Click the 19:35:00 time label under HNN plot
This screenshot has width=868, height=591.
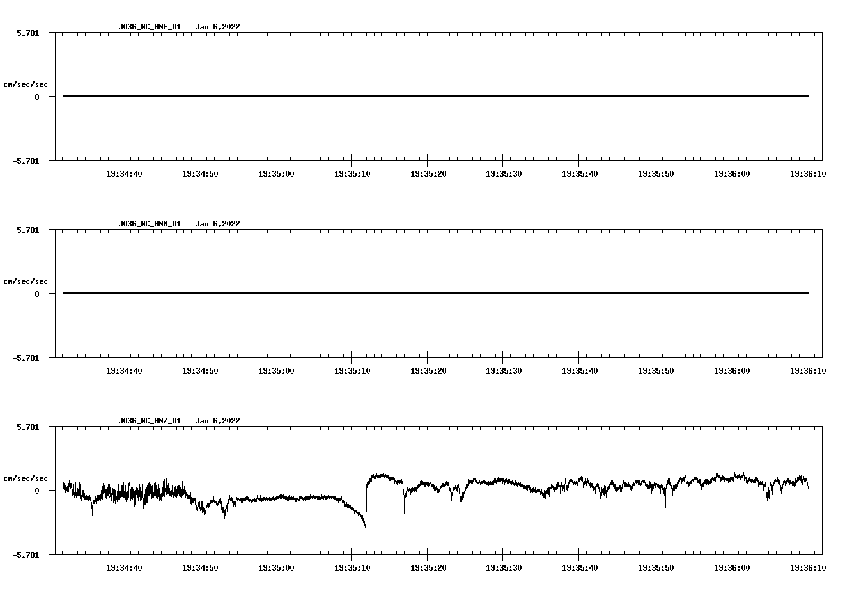pyautogui.click(x=276, y=371)
